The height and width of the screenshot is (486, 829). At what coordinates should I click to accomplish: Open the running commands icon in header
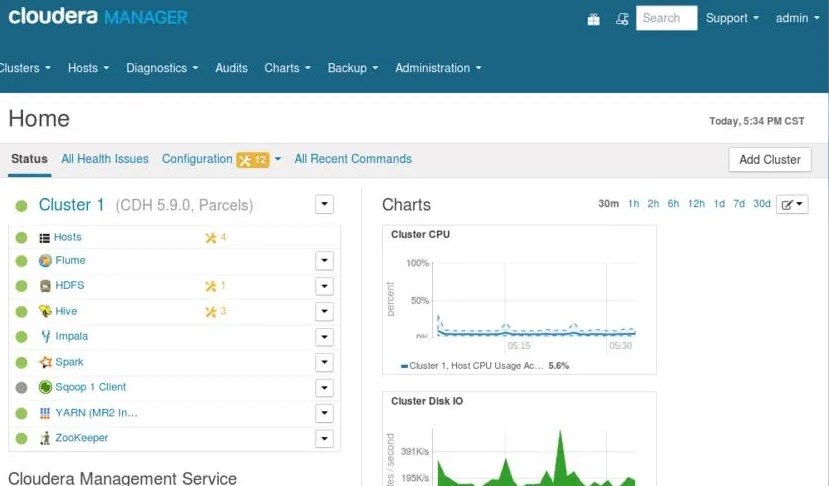pos(622,19)
